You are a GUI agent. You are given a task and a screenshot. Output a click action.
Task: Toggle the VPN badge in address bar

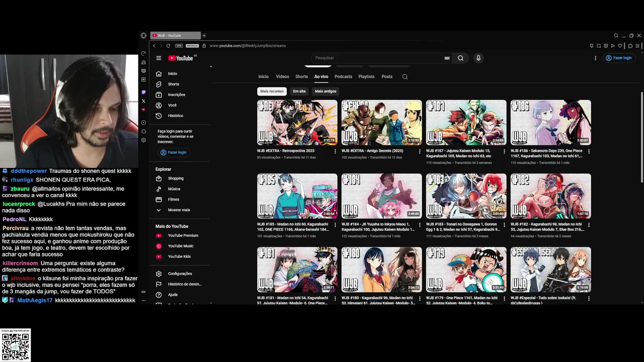pyautogui.click(x=179, y=46)
